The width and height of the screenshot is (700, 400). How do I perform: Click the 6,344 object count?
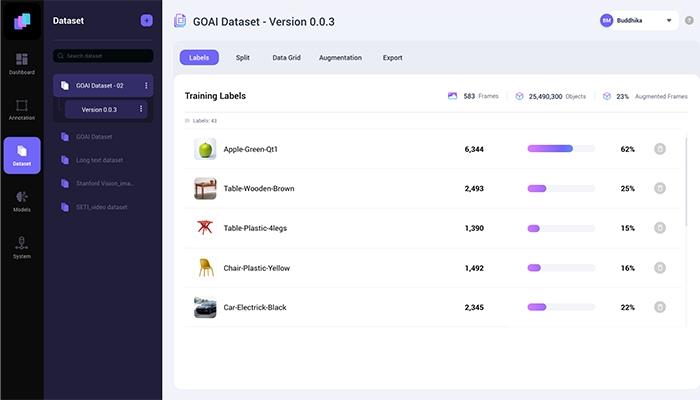[474, 149]
